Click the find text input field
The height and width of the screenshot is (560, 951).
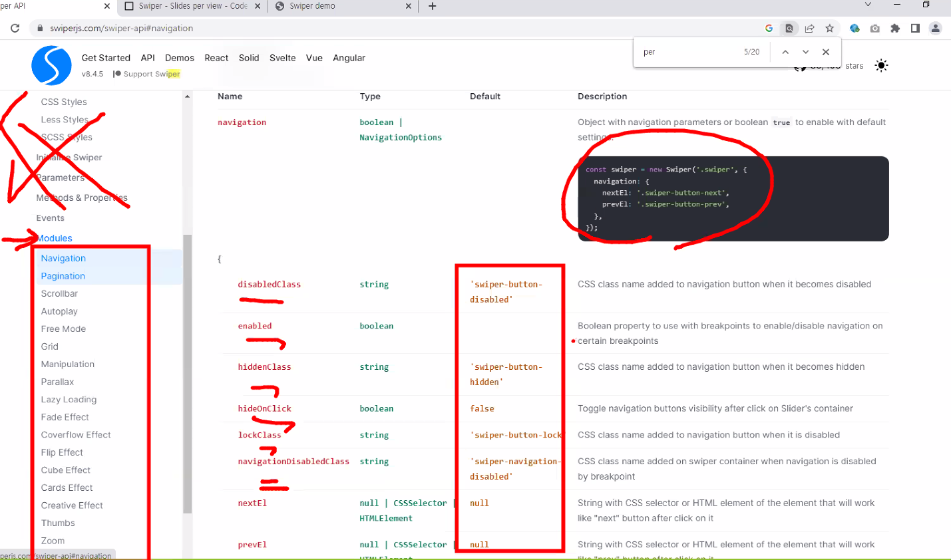pos(689,52)
